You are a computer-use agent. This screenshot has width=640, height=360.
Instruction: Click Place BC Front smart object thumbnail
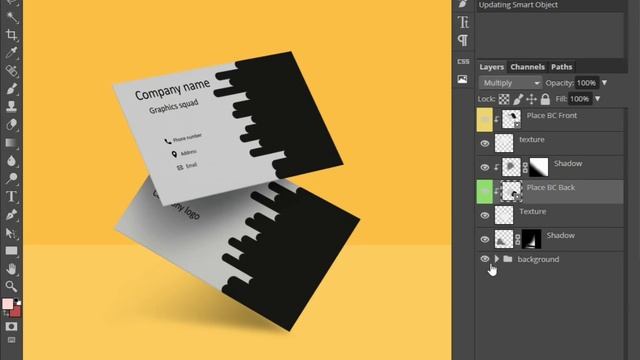511,120
